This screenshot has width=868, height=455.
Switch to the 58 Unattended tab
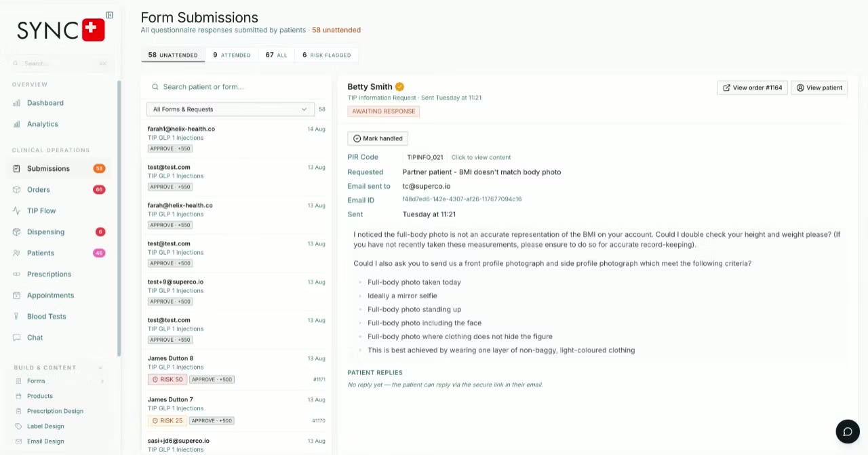[173, 55]
